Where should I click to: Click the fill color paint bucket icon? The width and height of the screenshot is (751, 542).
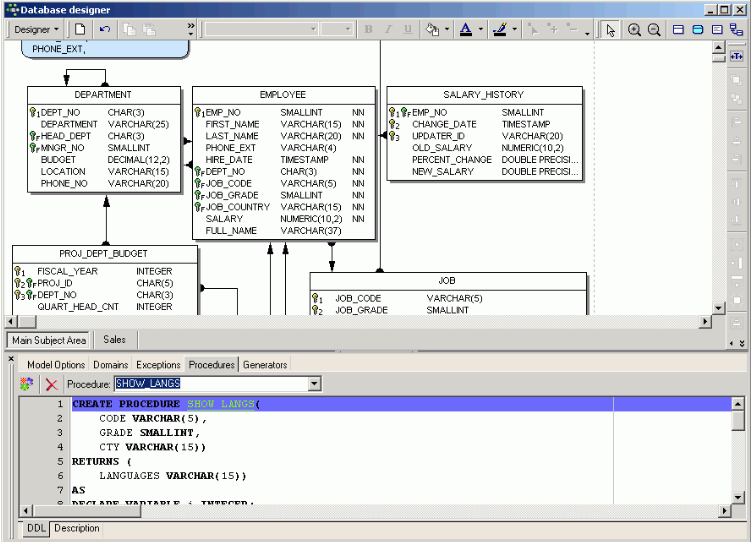pos(433,30)
